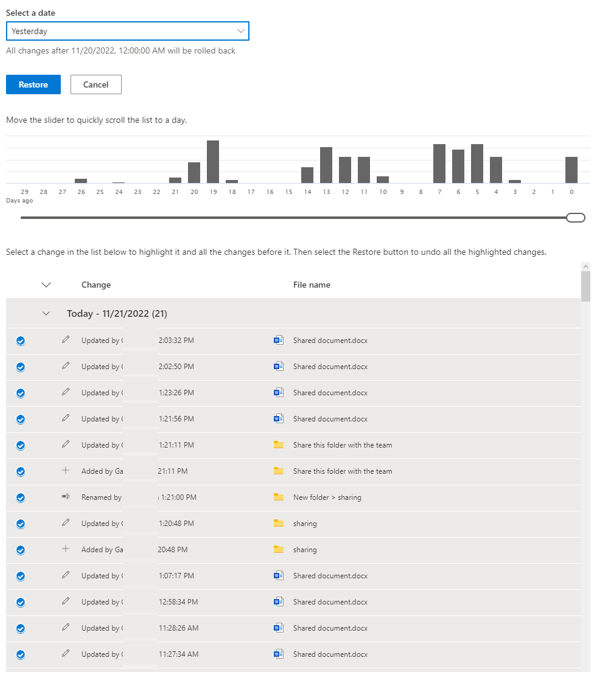Click the pencil icon for 1:23:26 PM update
This screenshot has width=592, height=688.
(x=65, y=392)
